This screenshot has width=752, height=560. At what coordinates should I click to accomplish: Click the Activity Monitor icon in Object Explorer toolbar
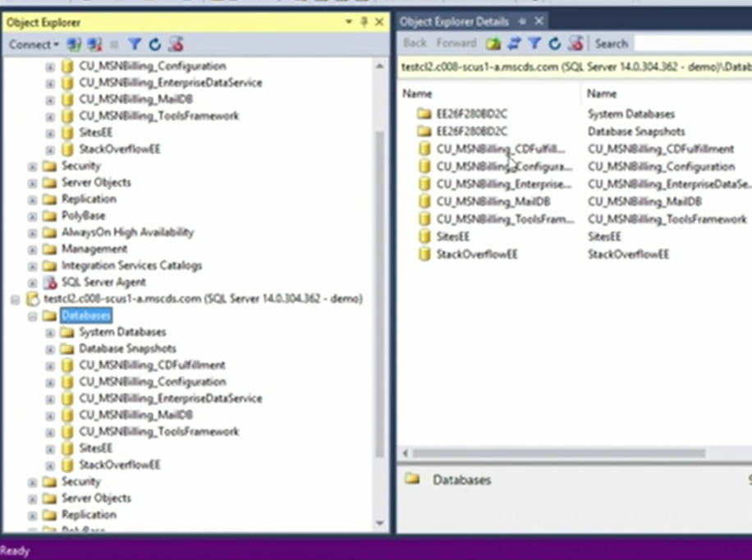tap(176, 44)
